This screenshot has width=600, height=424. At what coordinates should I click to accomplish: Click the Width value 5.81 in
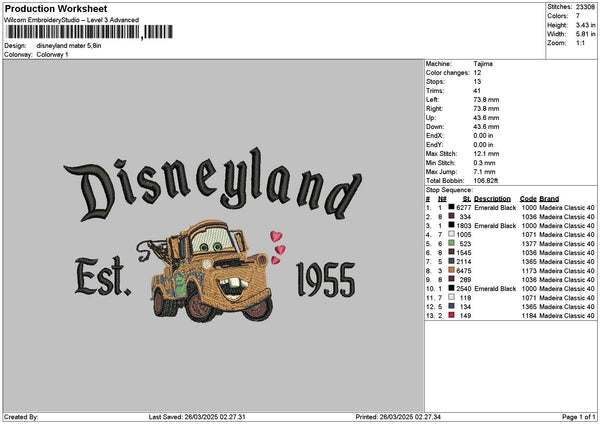585,34
